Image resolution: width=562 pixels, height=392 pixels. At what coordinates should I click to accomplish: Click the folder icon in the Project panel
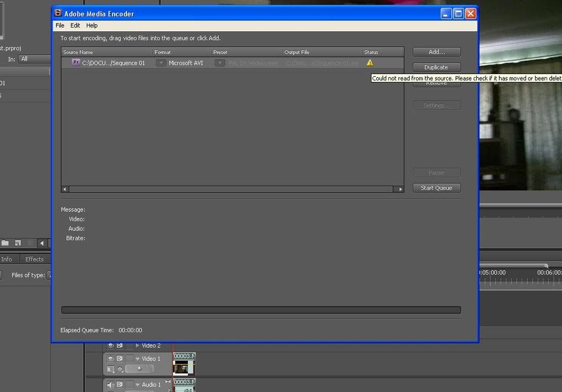[5, 243]
